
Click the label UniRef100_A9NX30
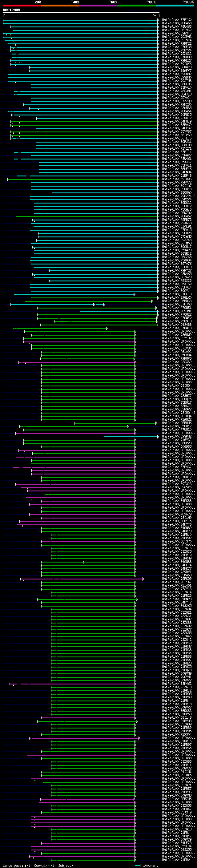[x=177, y=104]
